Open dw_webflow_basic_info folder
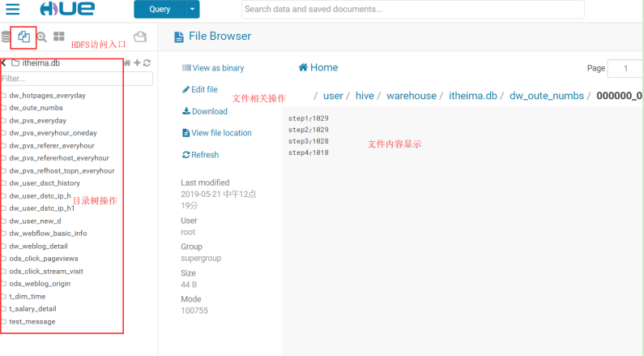The image size is (644, 356). (x=48, y=233)
